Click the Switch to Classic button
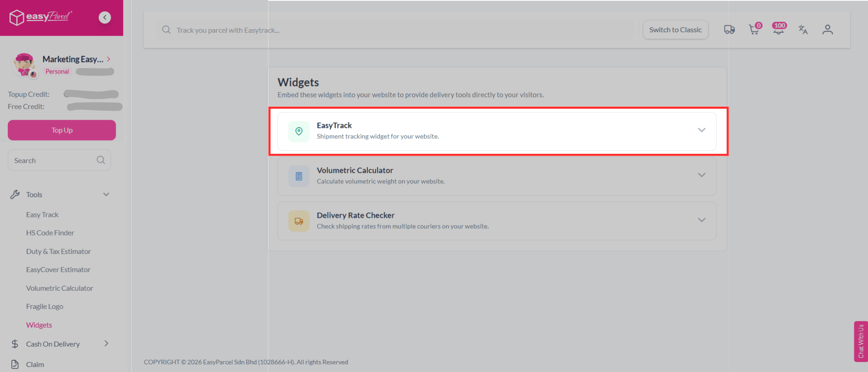The height and width of the screenshot is (372, 868). (x=675, y=30)
